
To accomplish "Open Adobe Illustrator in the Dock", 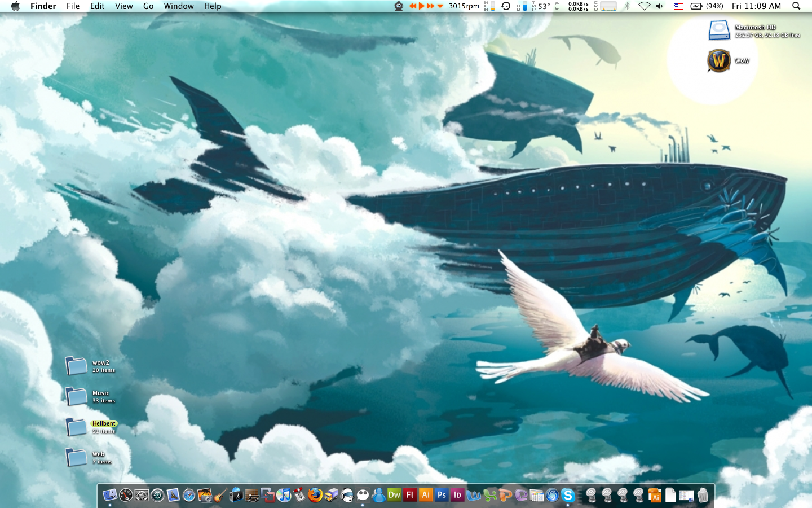I will tap(426, 495).
